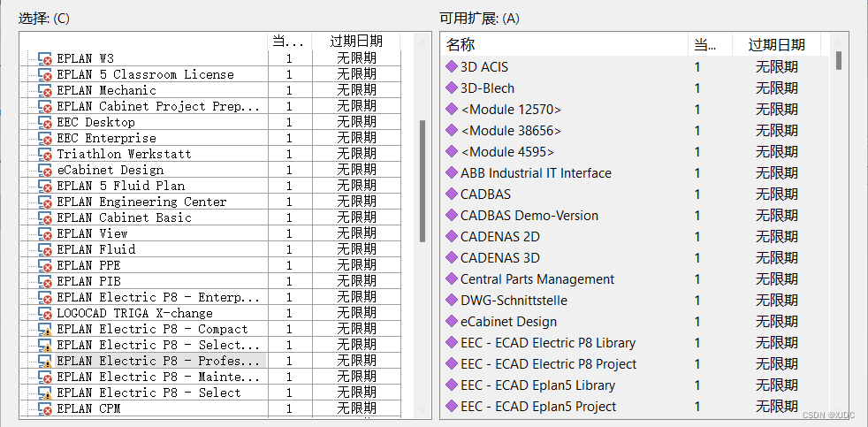
Task: Click the EPLAN PIB license icon
Action: [x=45, y=282]
